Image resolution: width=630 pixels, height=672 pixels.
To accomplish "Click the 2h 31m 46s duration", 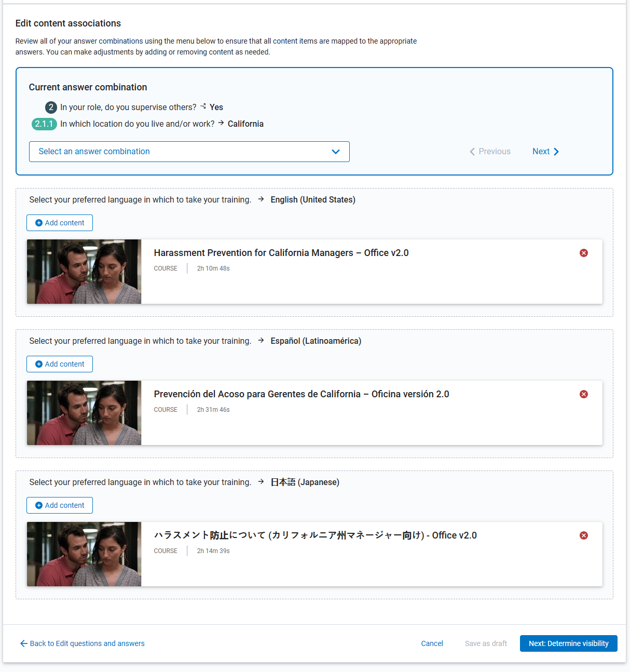I will (213, 410).
